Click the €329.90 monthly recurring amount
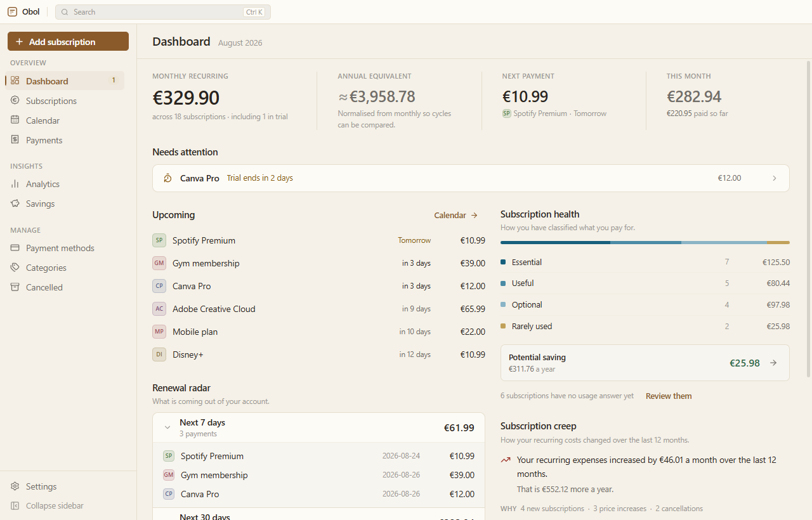This screenshot has width=812, height=520. point(186,98)
